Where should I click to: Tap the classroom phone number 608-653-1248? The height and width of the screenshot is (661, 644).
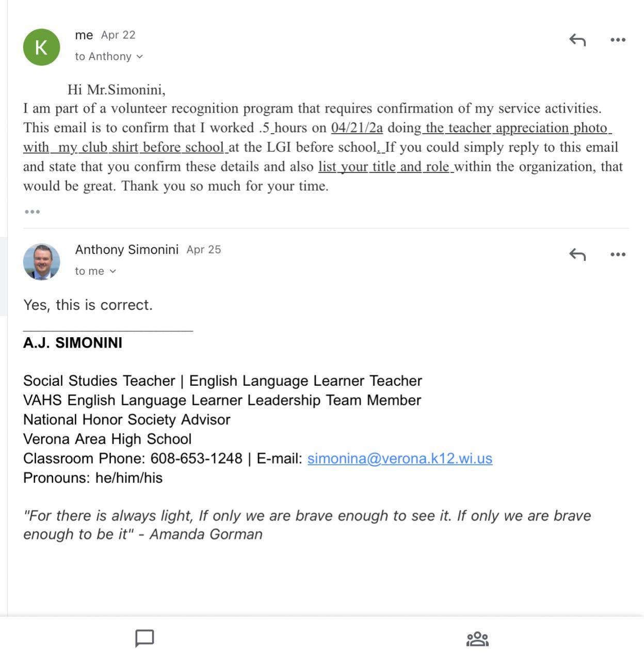[196, 459]
